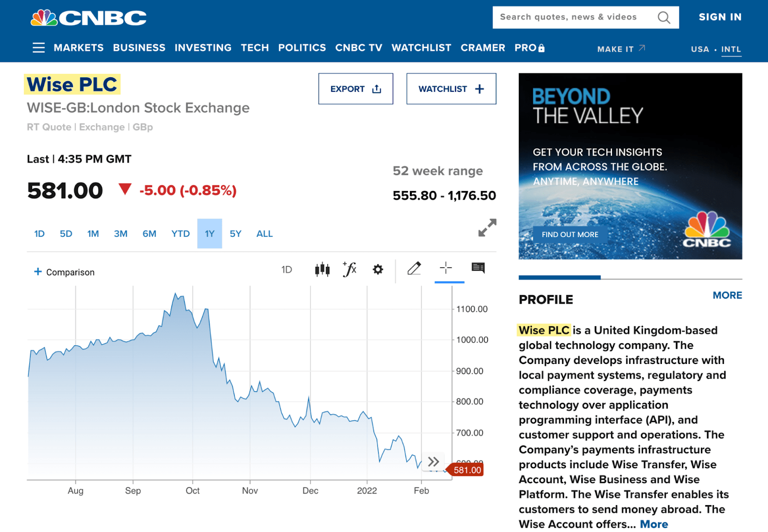
Task: Click the EXPORT button
Action: (355, 88)
